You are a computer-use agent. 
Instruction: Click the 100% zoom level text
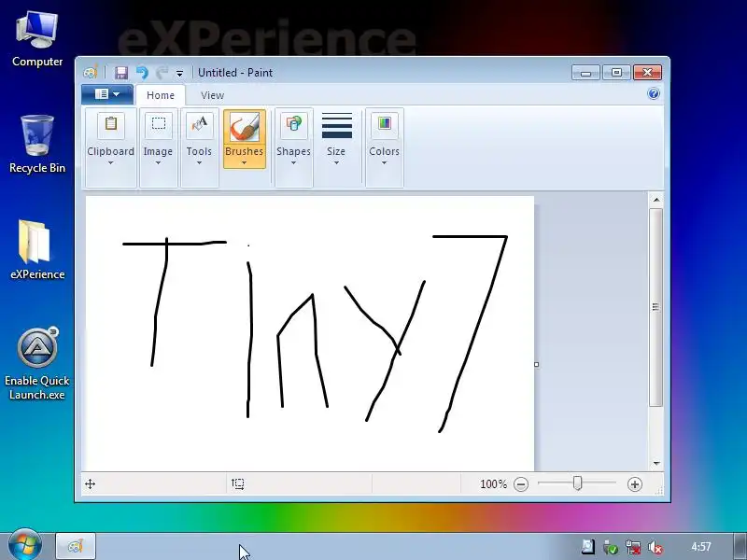(493, 484)
